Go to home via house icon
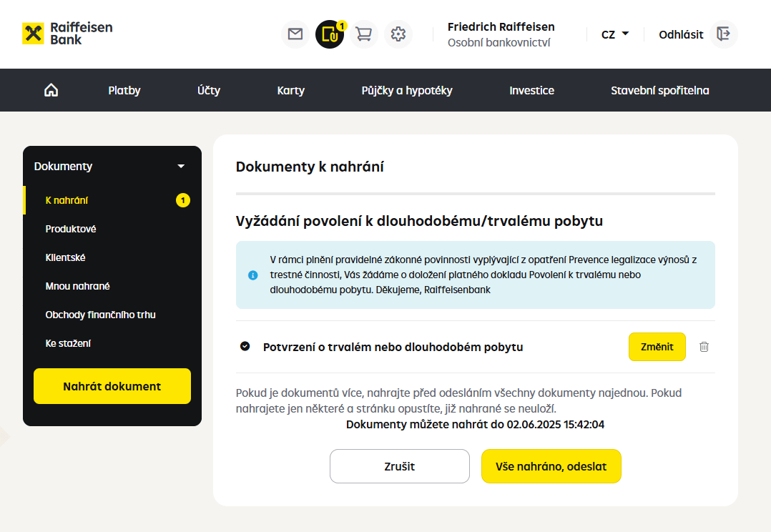Viewport: 771px width, 532px height. 51,91
